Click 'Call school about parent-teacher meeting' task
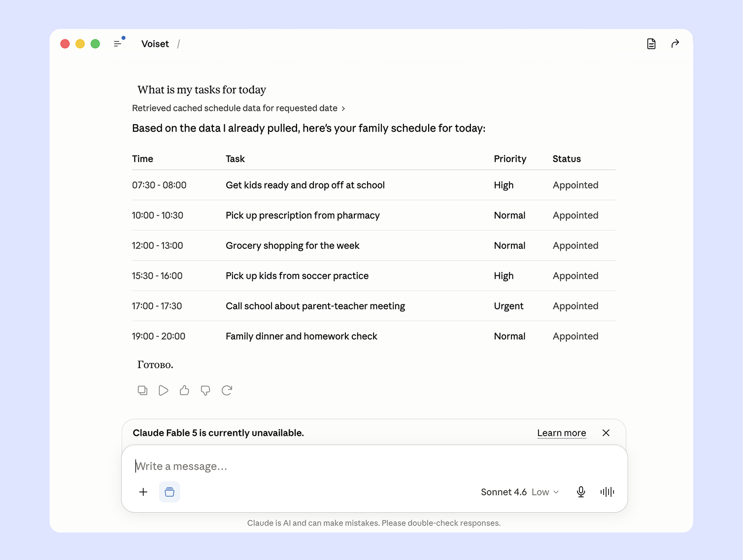 315,306
